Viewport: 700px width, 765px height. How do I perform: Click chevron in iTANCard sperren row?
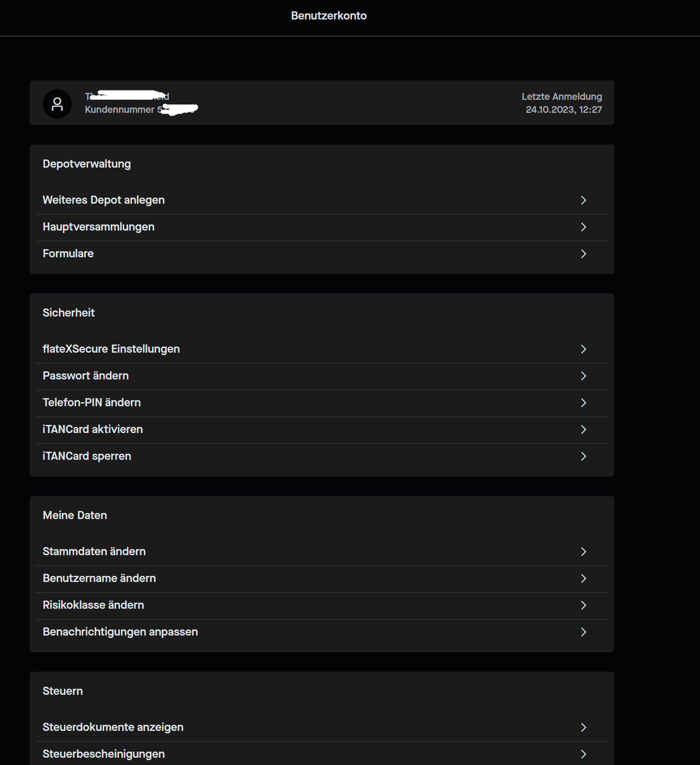point(583,456)
